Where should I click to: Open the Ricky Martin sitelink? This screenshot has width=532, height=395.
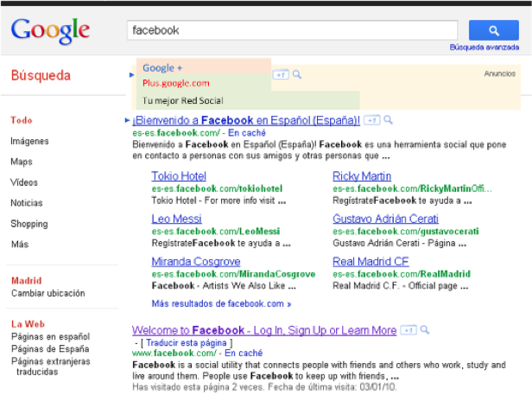pos(362,176)
